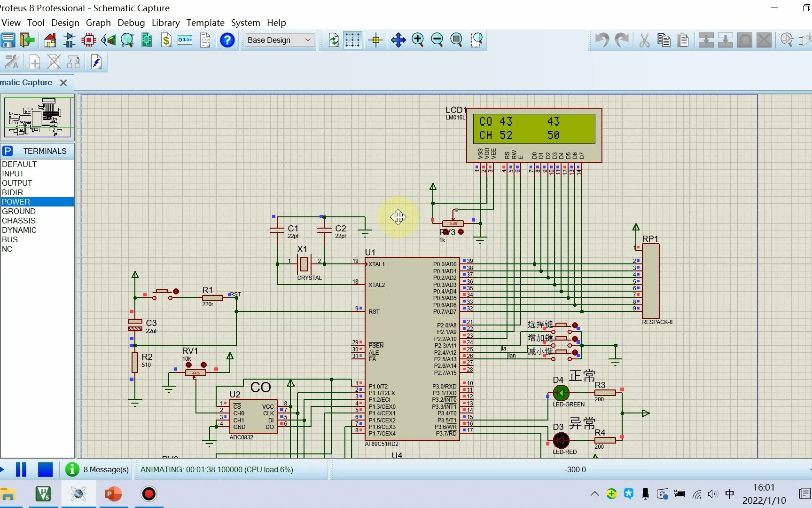Click the Property Assignment wrench icon

point(12,62)
